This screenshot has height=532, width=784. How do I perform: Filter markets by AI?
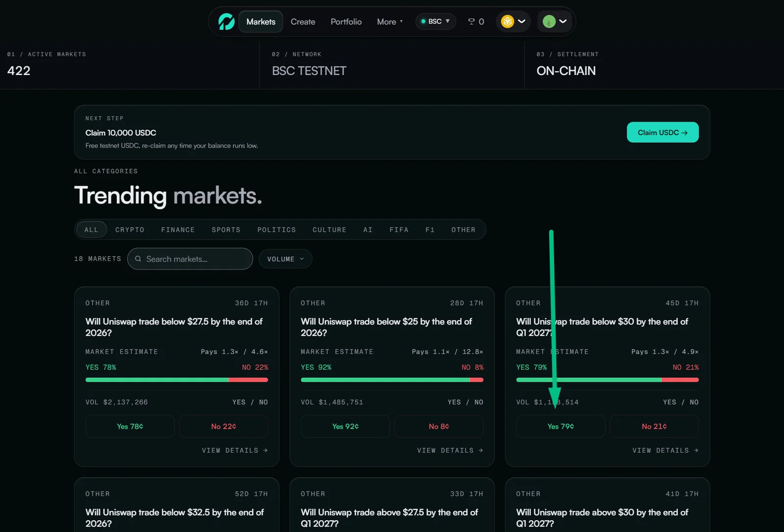click(x=368, y=229)
